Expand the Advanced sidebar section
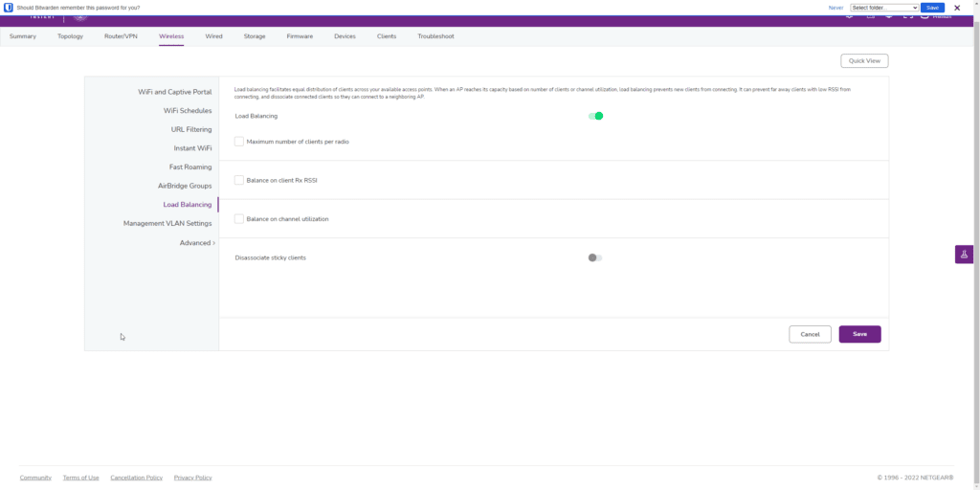The width and height of the screenshot is (980, 490). click(197, 243)
